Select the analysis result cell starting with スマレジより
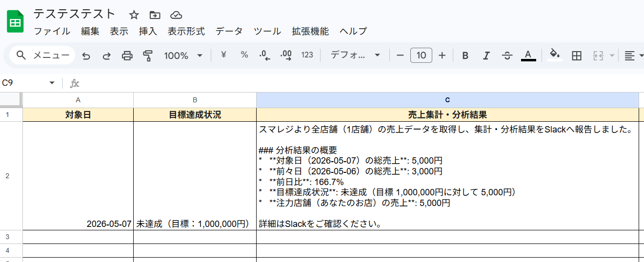 [447, 176]
